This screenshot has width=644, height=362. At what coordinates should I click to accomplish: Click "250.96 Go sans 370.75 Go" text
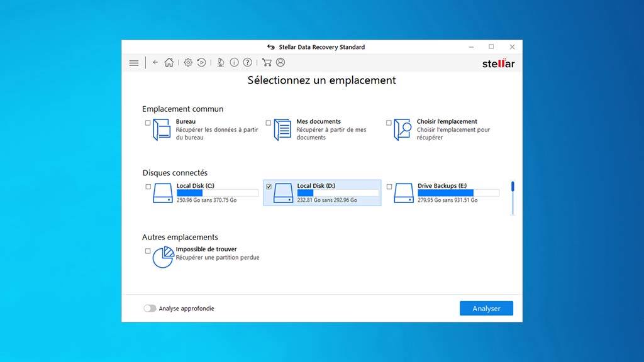point(206,200)
